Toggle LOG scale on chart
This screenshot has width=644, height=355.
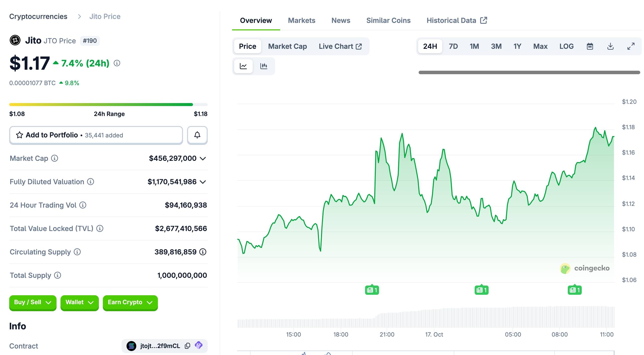(x=566, y=46)
